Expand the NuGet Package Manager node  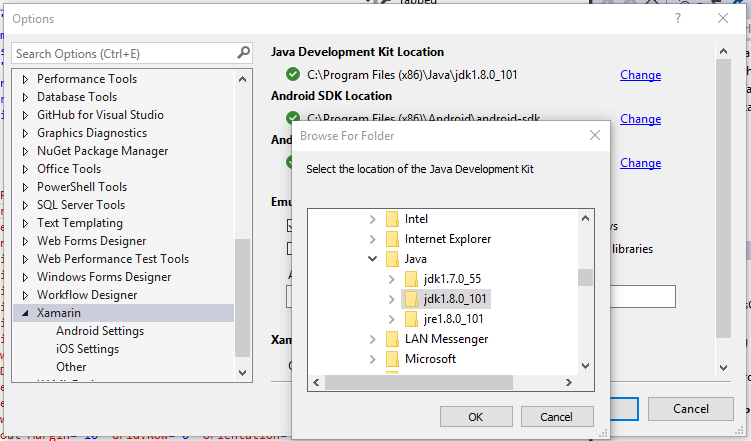click(x=25, y=151)
